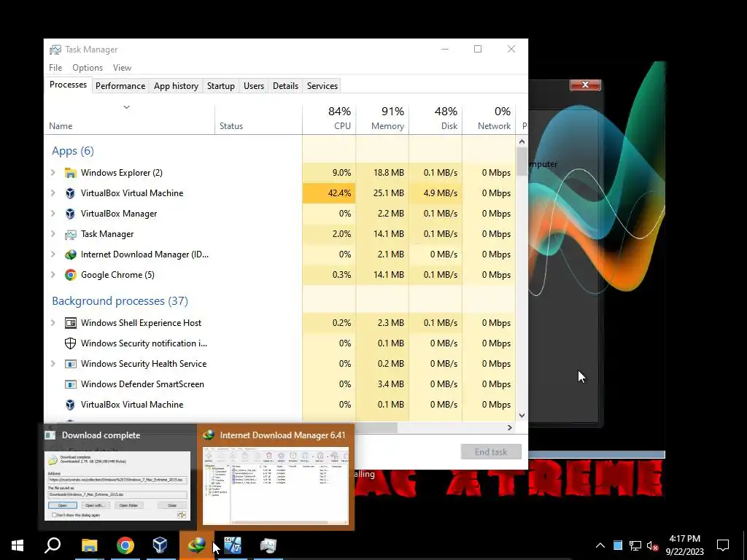Click the Internet Download Manager globe icon in list
This screenshot has width=747, height=560.
click(x=71, y=254)
